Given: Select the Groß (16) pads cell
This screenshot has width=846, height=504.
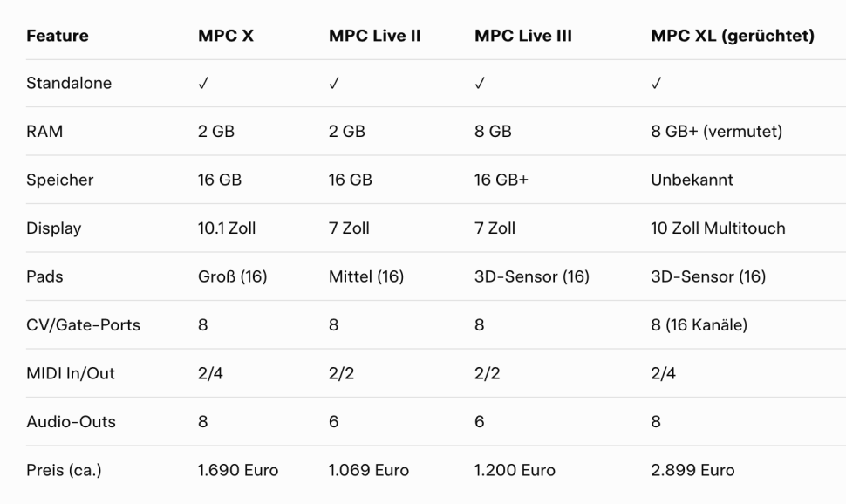Looking at the screenshot, I should pos(232,277).
